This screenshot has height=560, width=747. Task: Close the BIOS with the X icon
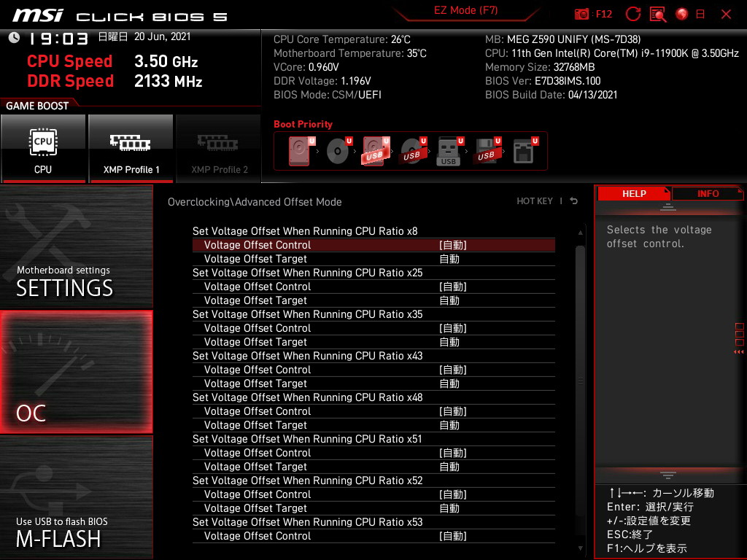[x=726, y=15]
